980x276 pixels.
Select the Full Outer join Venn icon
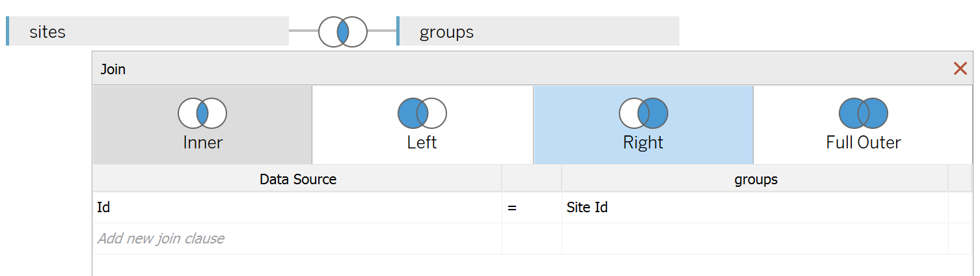864,113
